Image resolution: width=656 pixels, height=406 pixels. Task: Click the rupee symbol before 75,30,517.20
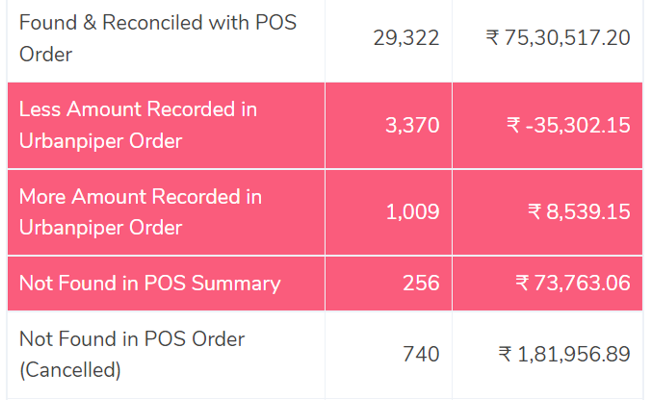tap(492, 38)
